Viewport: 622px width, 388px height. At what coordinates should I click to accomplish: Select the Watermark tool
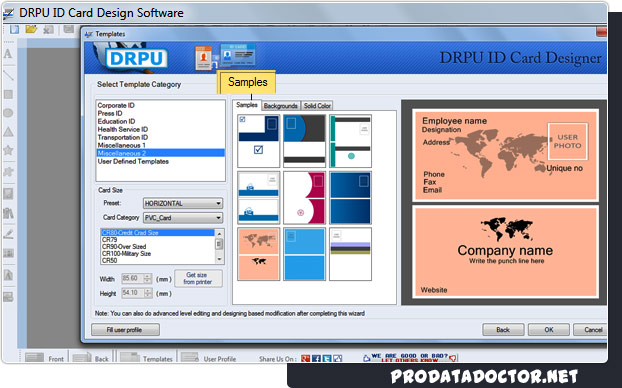pyautogui.click(x=8, y=275)
